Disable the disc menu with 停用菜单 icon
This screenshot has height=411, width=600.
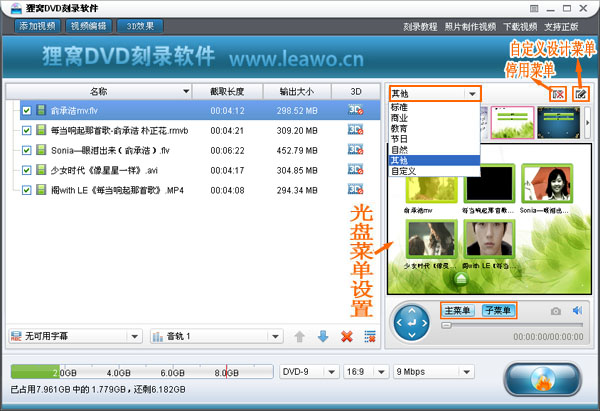pyautogui.click(x=558, y=94)
